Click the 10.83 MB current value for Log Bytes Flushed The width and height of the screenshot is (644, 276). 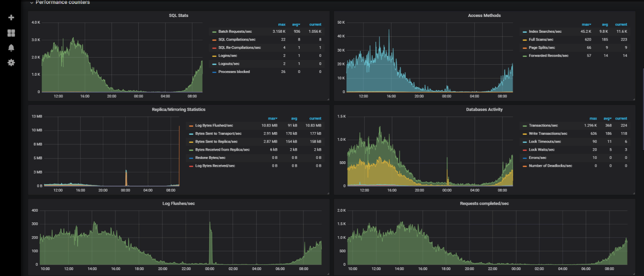(x=313, y=125)
